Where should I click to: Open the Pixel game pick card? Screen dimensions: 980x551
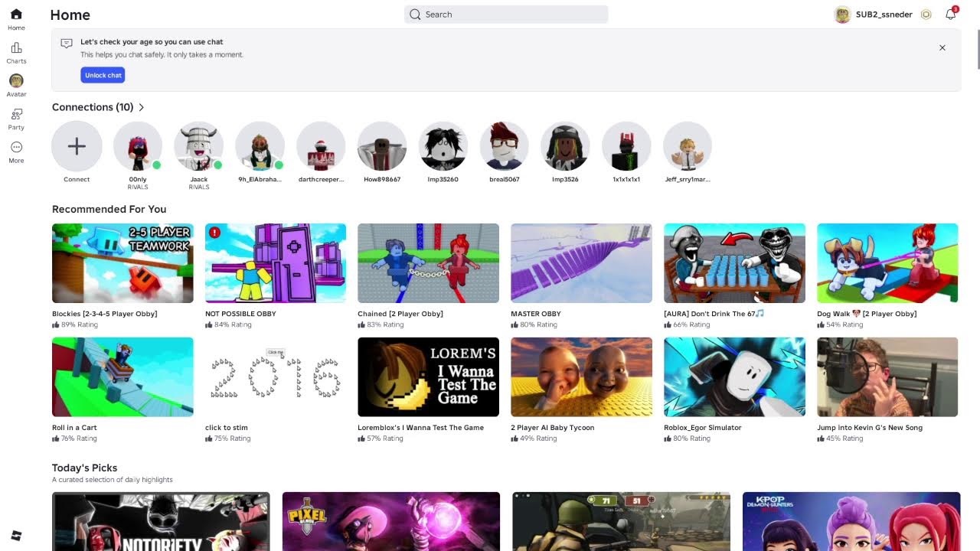coord(391,521)
